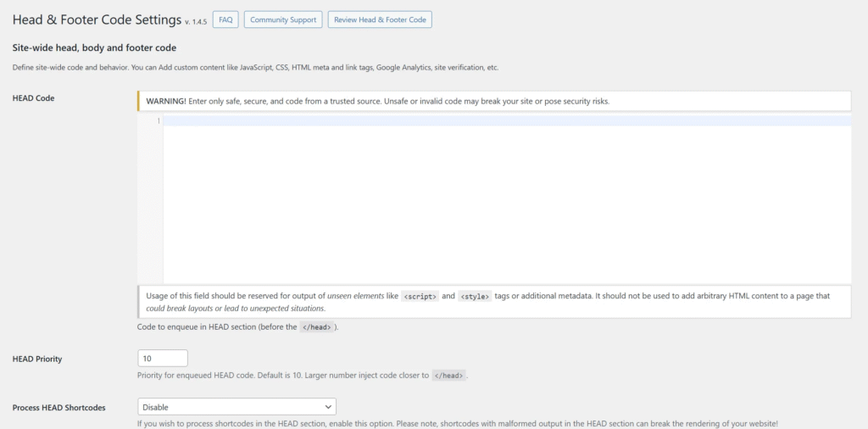Click the <style> code tag in usage note
Screen dimensions: 868x429
pos(475,297)
